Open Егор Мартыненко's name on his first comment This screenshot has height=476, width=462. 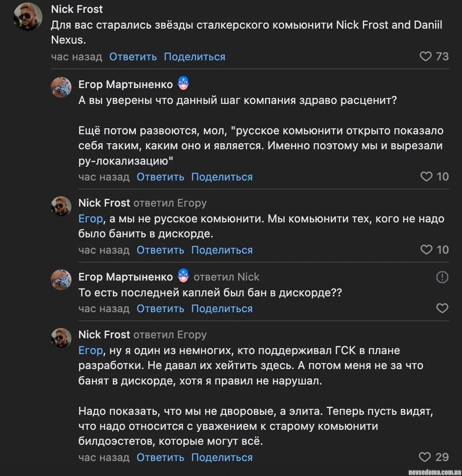[x=126, y=84]
